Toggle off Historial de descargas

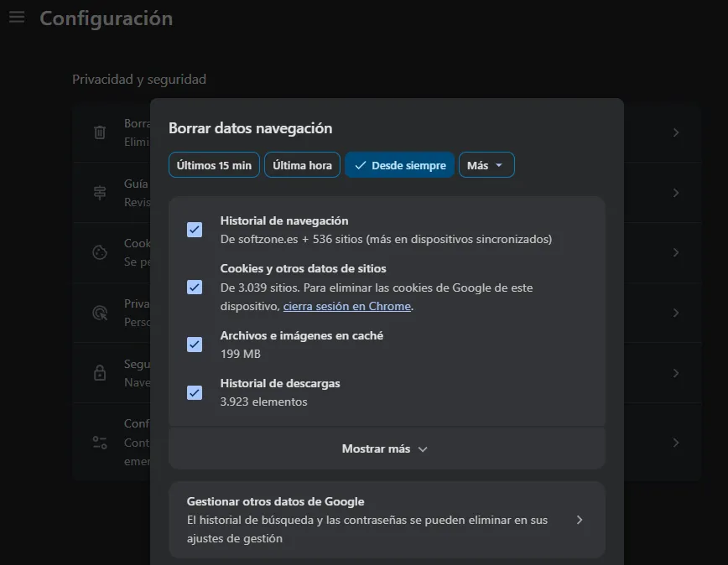[x=194, y=392]
